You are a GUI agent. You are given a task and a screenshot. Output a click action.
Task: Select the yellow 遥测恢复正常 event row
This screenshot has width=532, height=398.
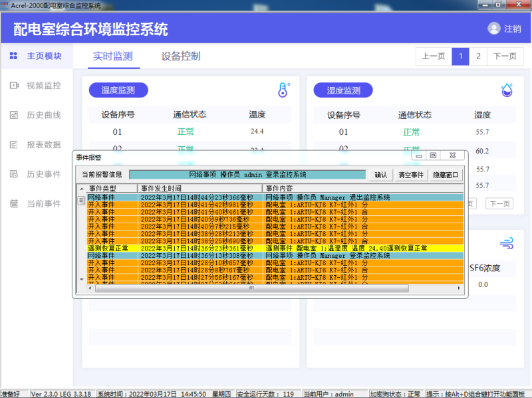click(x=275, y=248)
